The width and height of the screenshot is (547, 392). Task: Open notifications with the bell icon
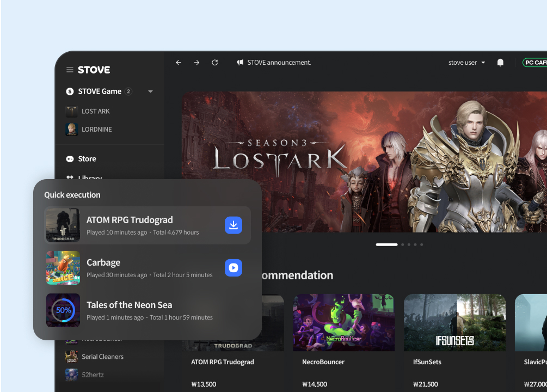tap(500, 63)
